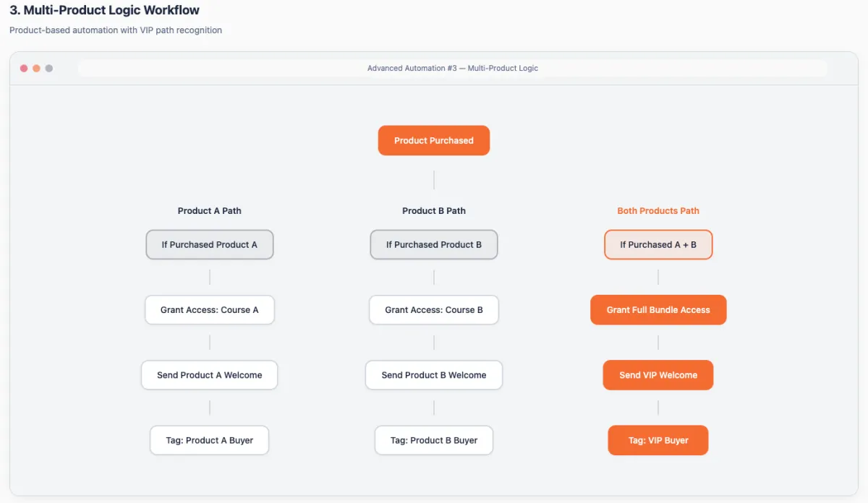868x503 pixels.
Task: Open the Grant Access: Course B step
Action: [434, 309]
